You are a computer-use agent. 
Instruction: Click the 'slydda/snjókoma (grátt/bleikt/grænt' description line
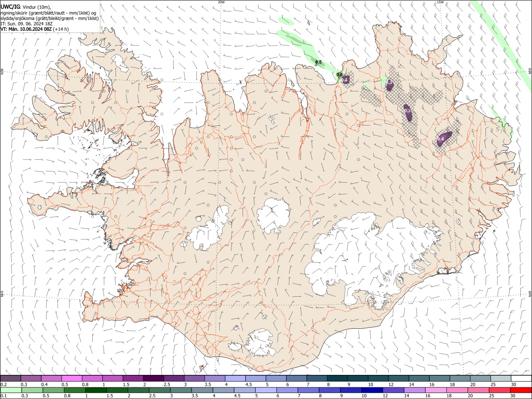(49, 18)
